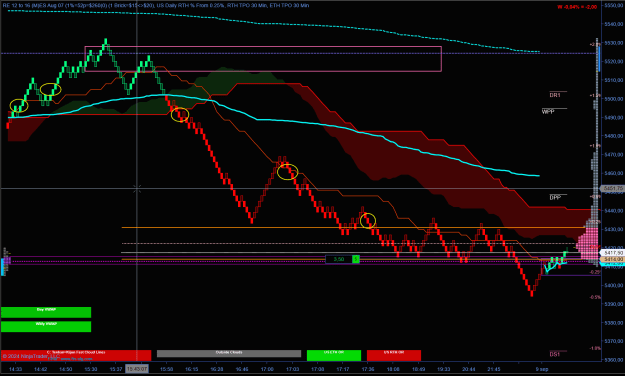Screen dimensions: 625x376
Task: Click the 17:36 time axis label
Action: pyautogui.click(x=368, y=369)
